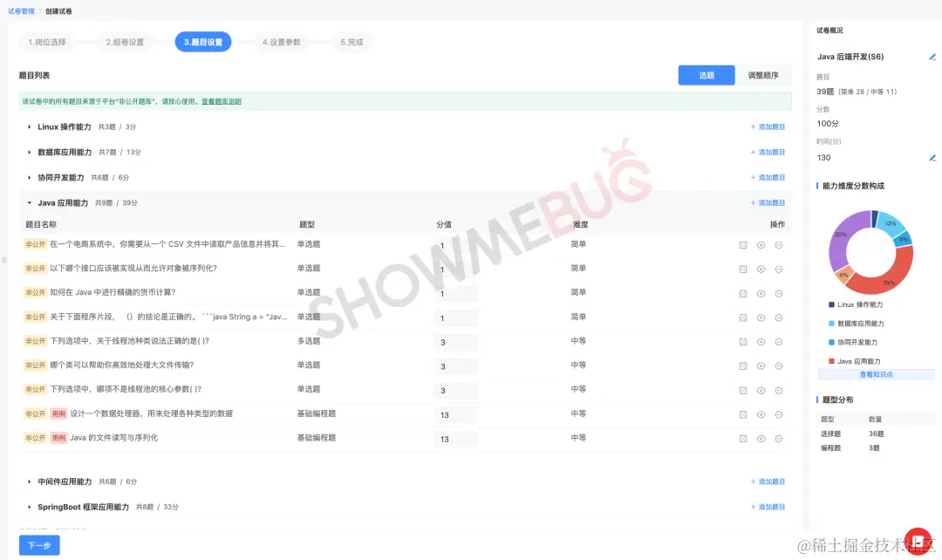Click dice icon on the 设计一个数据处理器 row
Viewport: 942px width, 560px height.
743,414
